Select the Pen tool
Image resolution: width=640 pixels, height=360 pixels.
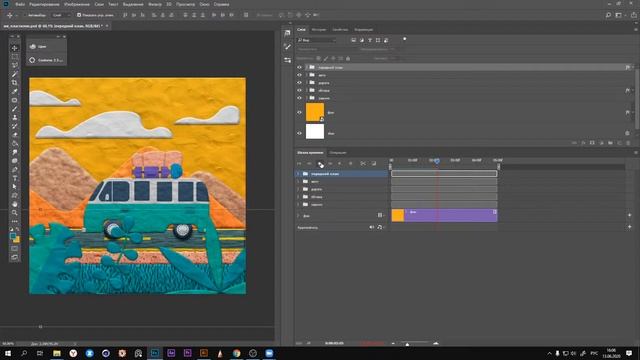15,169
